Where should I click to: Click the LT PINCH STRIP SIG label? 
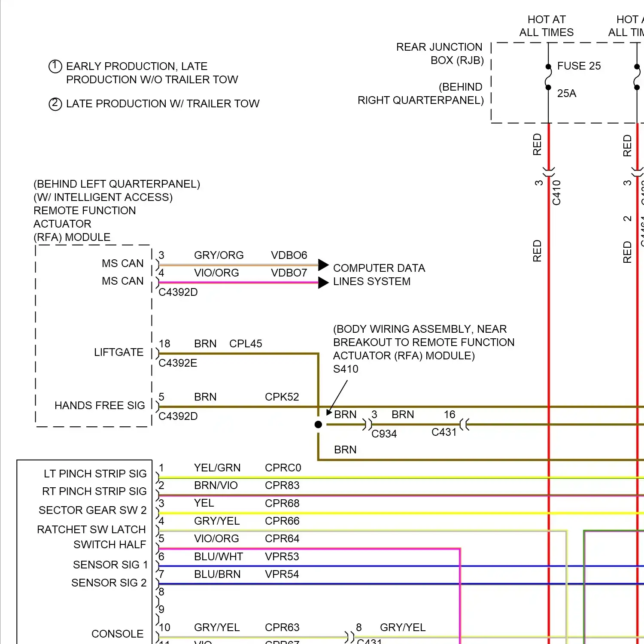(x=95, y=474)
